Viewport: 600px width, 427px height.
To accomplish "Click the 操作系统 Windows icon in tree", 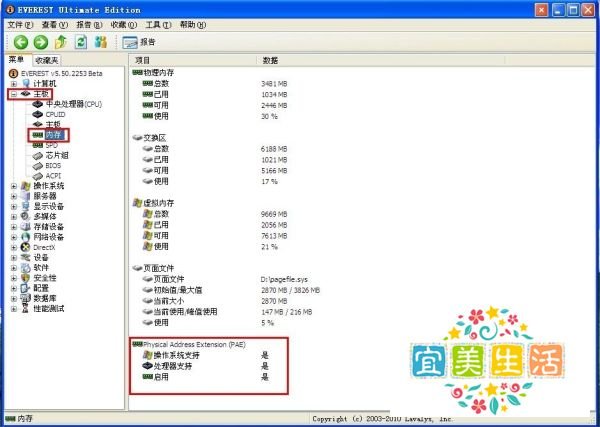I will click(26, 186).
